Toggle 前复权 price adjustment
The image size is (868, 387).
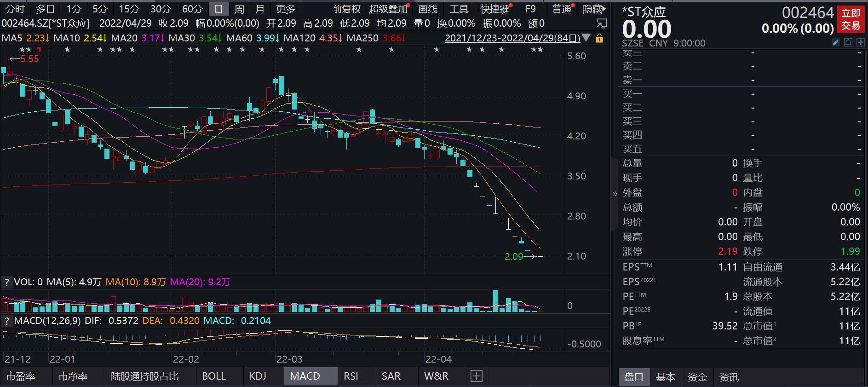pyautogui.click(x=347, y=9)
